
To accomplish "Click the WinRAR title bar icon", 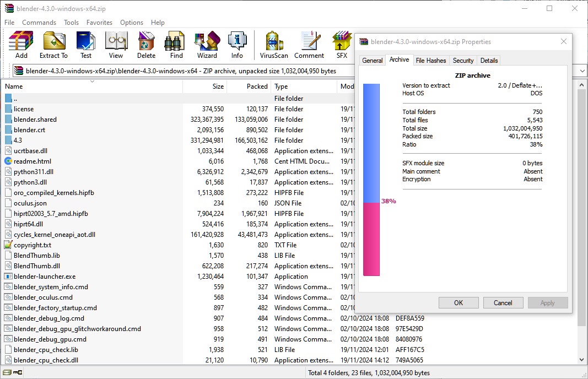I will [9, 8].
